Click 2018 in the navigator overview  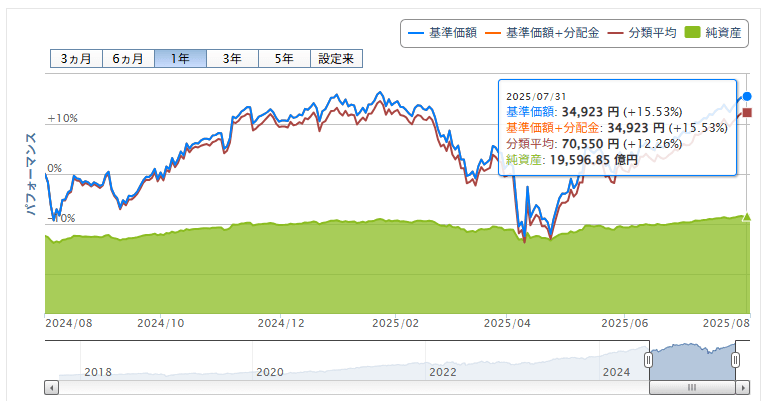pyautogui.click(x=98, y=372)
